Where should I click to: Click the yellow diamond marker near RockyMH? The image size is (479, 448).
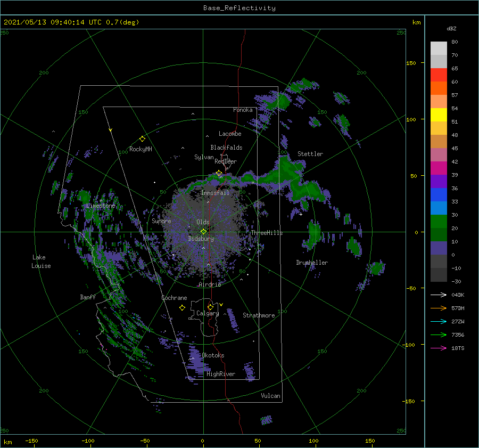point(142,139)
